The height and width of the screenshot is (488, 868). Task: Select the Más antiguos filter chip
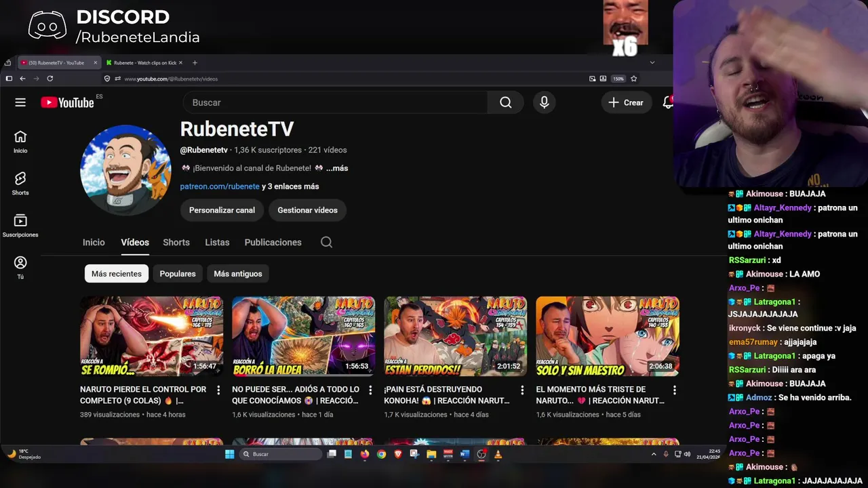(238, 274)
